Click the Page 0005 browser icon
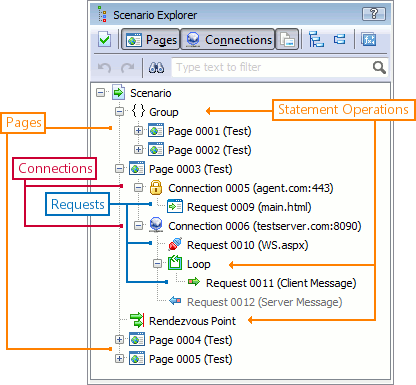The width and height of the screenshot is (416, 385). (137, 358)
